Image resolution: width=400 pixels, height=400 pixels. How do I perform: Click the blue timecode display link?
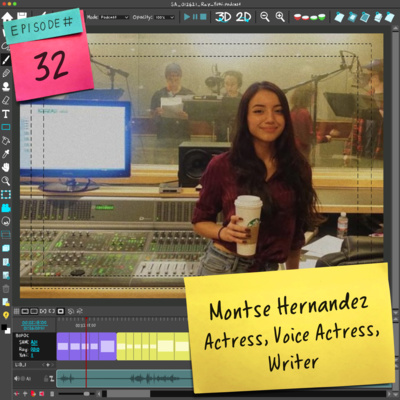tap(34, 325)
